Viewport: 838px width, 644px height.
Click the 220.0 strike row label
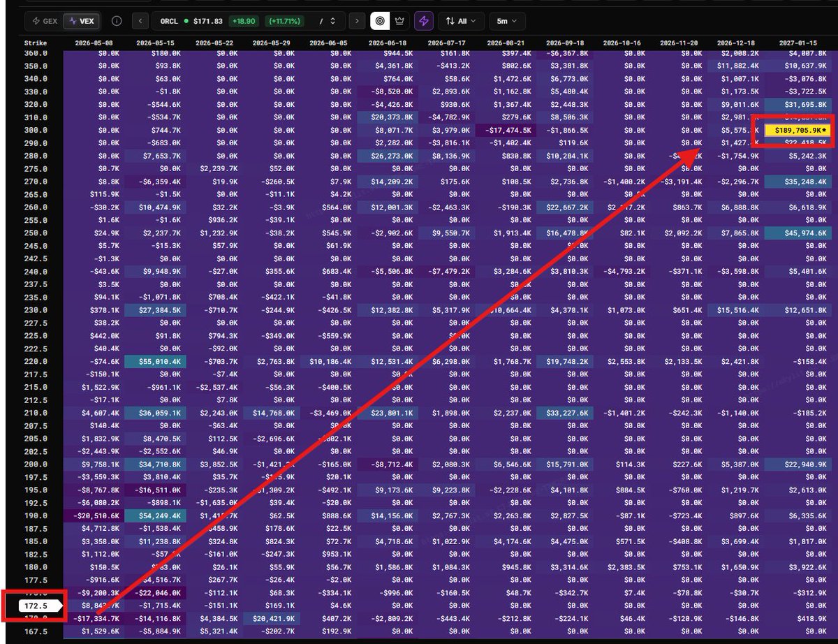[x=36, y=361]
